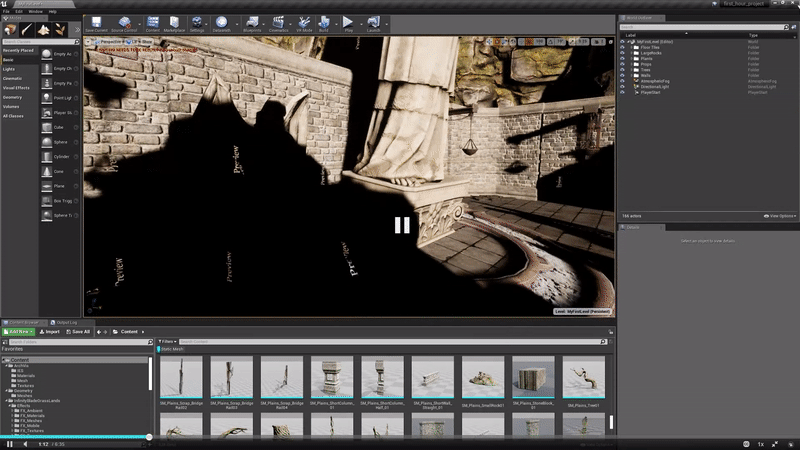Screen dimensions: 800x450
Task: Open the Window menu
Action: point(35,11)
